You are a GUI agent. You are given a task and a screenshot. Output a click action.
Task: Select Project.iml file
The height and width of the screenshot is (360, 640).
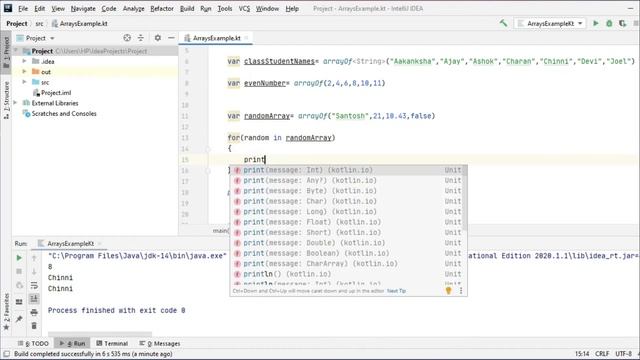point(51,93)
